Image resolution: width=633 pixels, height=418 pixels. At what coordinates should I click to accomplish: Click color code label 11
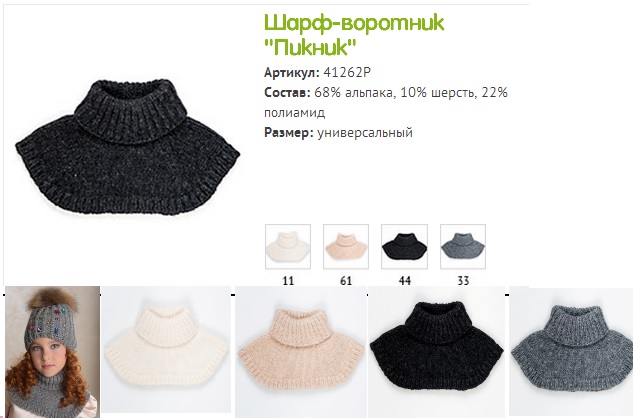point(288,281)
